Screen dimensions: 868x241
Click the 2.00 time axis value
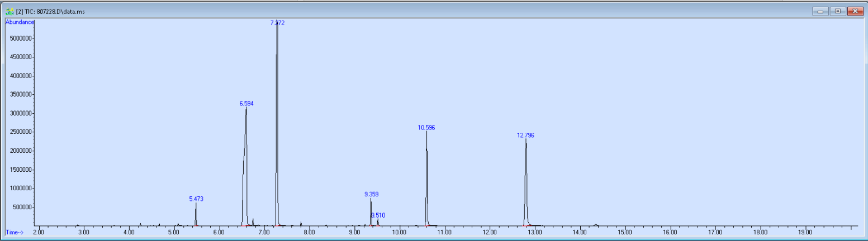(x=39, y=232)
